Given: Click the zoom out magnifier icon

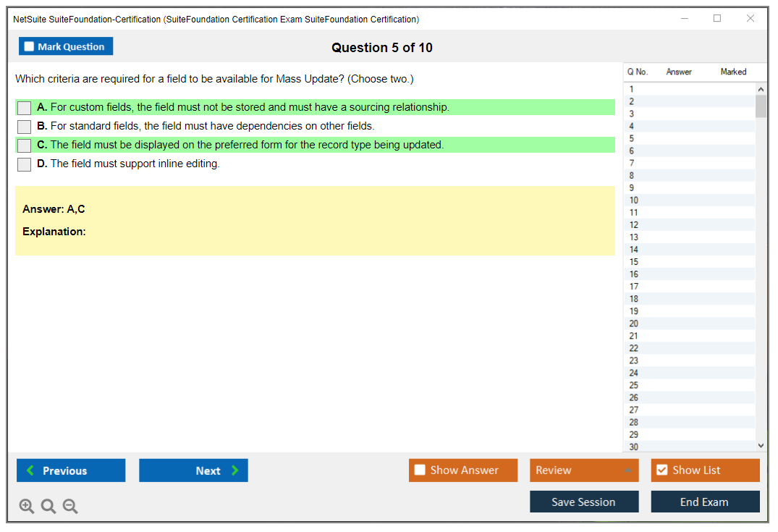Looking at the screenshot, I should tap(70, 506).
